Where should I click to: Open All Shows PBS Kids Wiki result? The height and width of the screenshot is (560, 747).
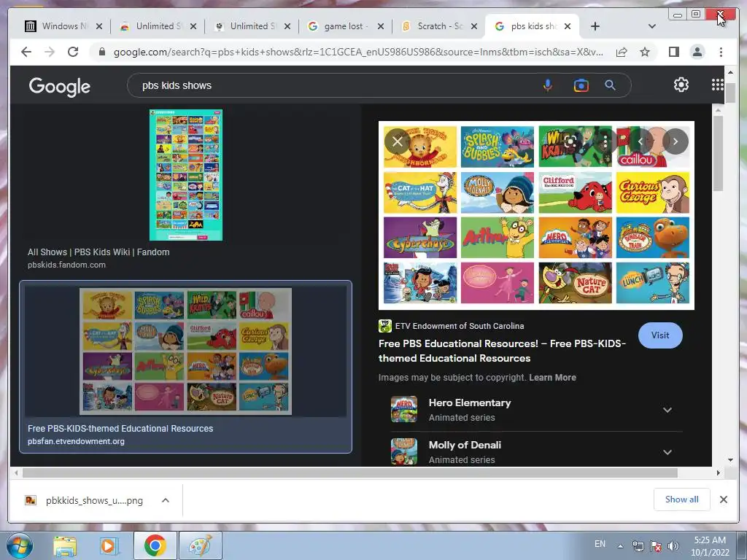98,252
